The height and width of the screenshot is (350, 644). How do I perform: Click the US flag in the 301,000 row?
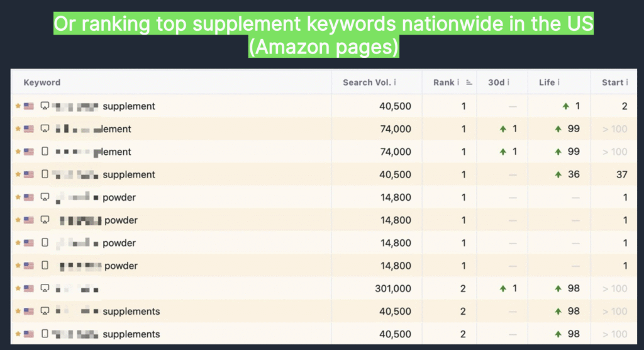pos(29,288)
